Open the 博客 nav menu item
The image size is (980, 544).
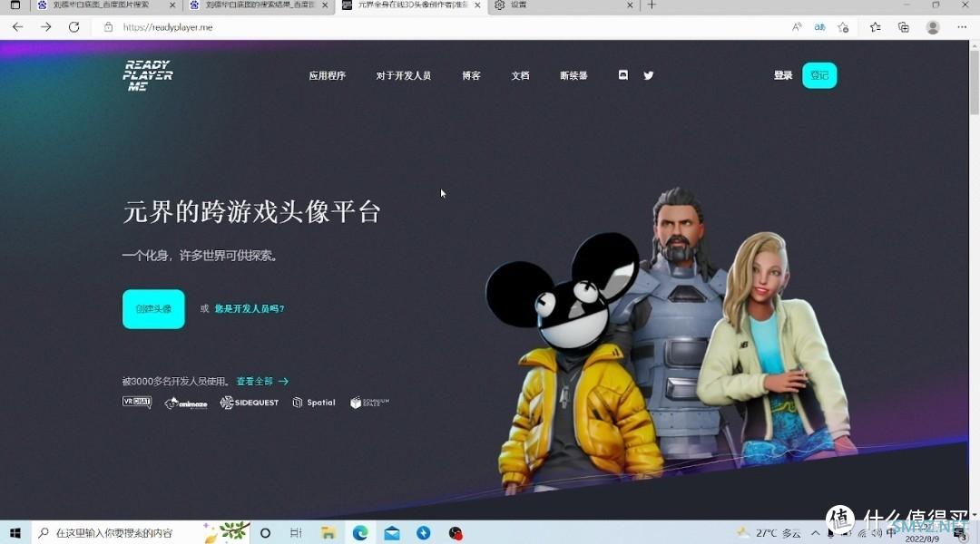coord(471,75)
